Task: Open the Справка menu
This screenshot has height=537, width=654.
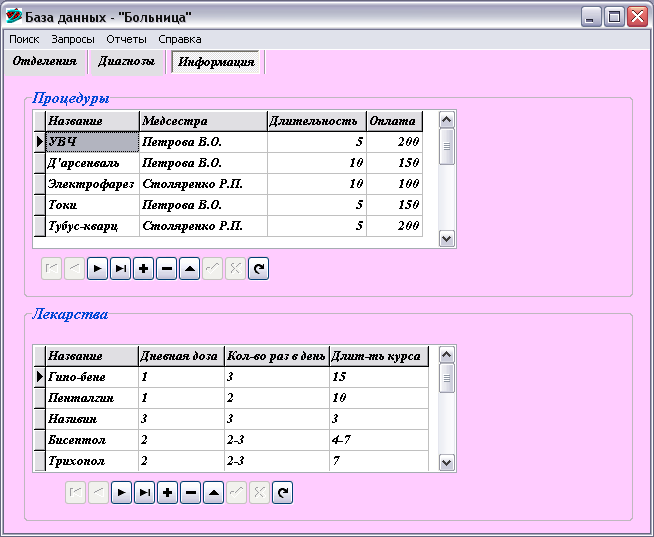Action: coord(180,39)
